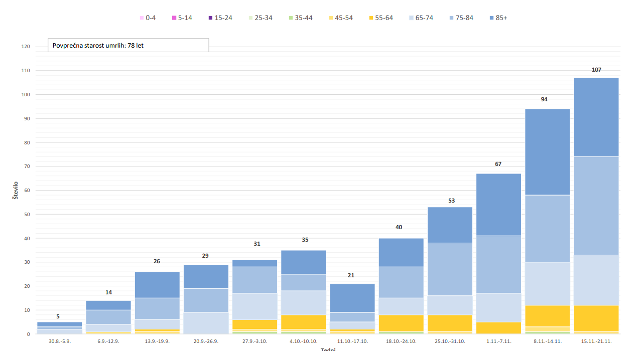Click the 35-44 legend color swatch
Viewport: 644px width, 351px height.
pos(291,18)
